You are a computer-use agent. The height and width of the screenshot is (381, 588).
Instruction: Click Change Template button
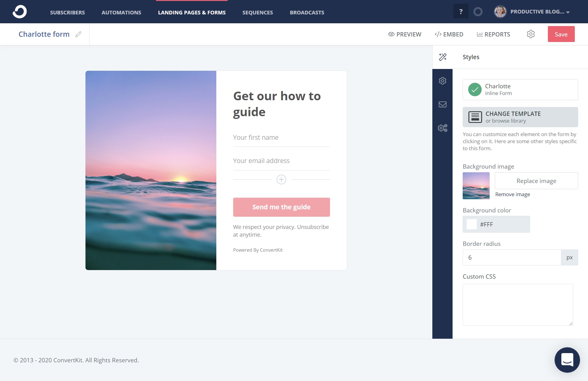point(520,117)
